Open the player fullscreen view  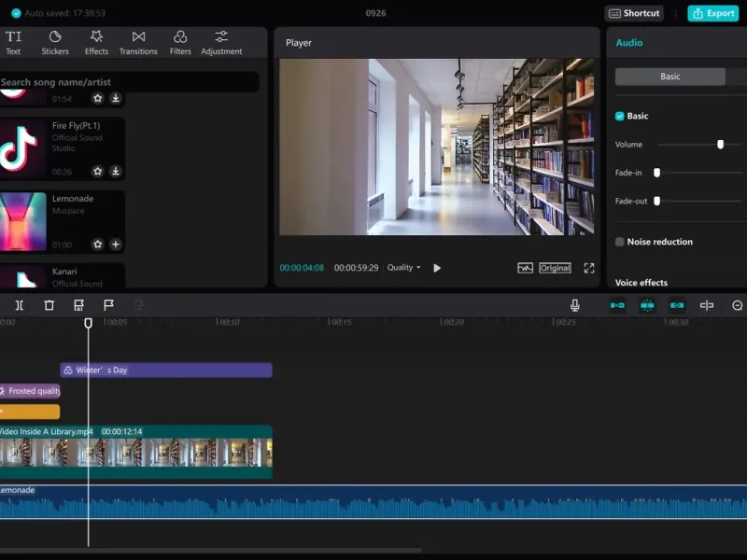coord(589,268)
